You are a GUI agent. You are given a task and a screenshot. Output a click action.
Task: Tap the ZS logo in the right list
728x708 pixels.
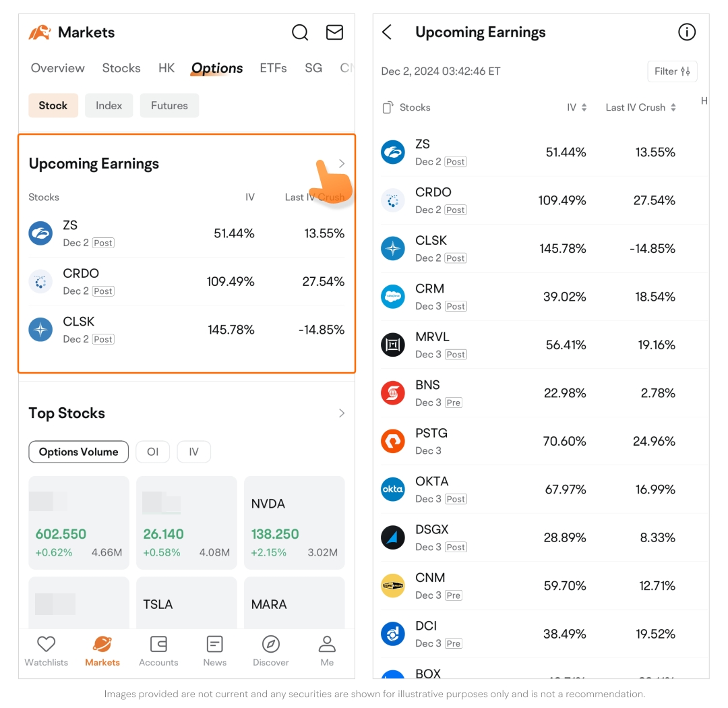pos(393,152)
